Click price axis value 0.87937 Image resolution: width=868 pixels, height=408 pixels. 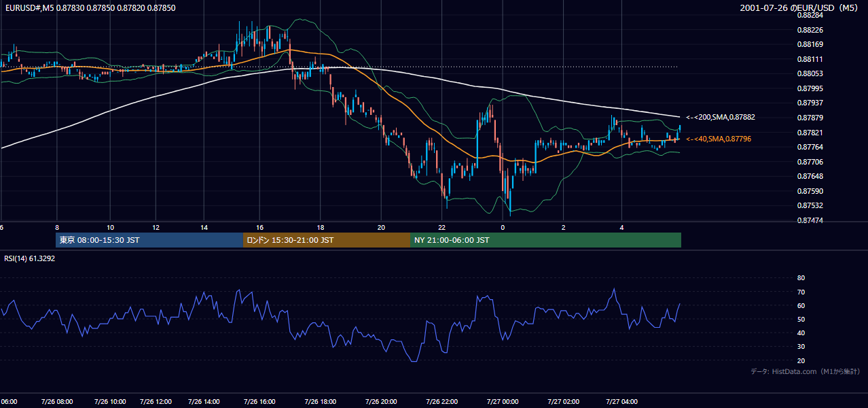click(810, 103)
